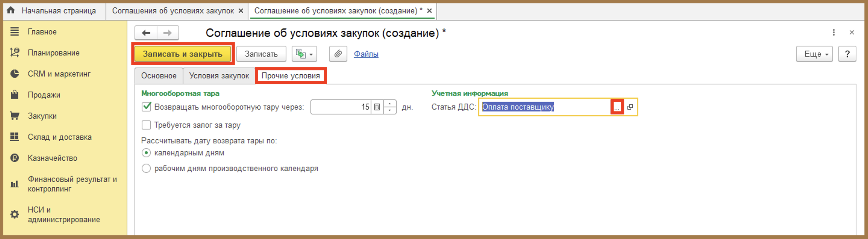Screen dimensions: 868x239
Task: Close the Соглашение об условиях закупок (создание) tab
Action: coord(429,11)
